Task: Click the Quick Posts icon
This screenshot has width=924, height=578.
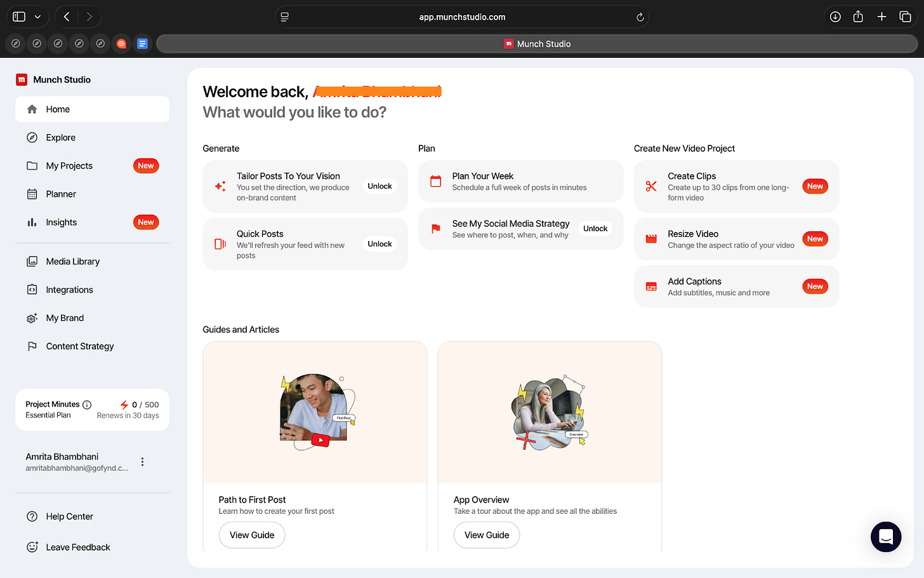Action: tap(220, 244)
